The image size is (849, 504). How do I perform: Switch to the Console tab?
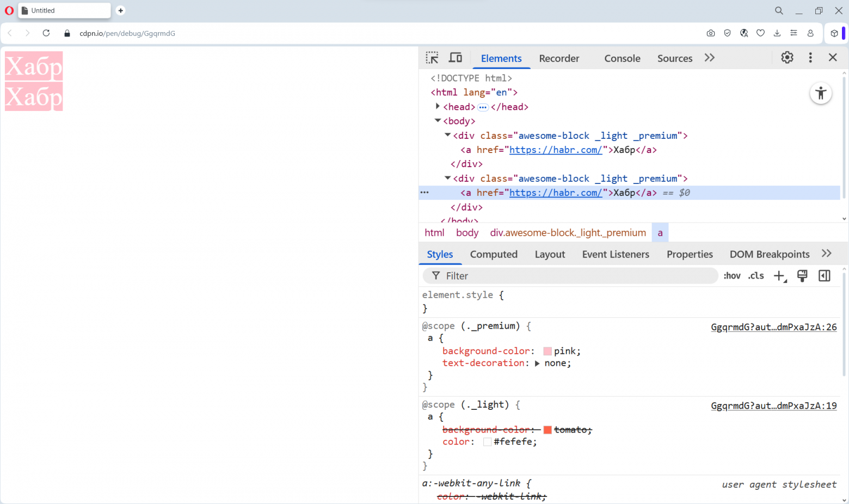(x=622, y=58)
